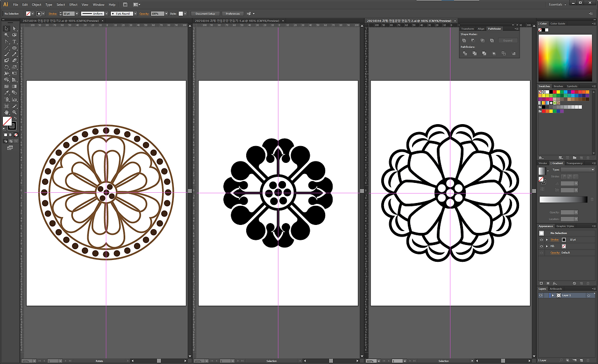Switch to the Artboards tab

tap(556, 289)
